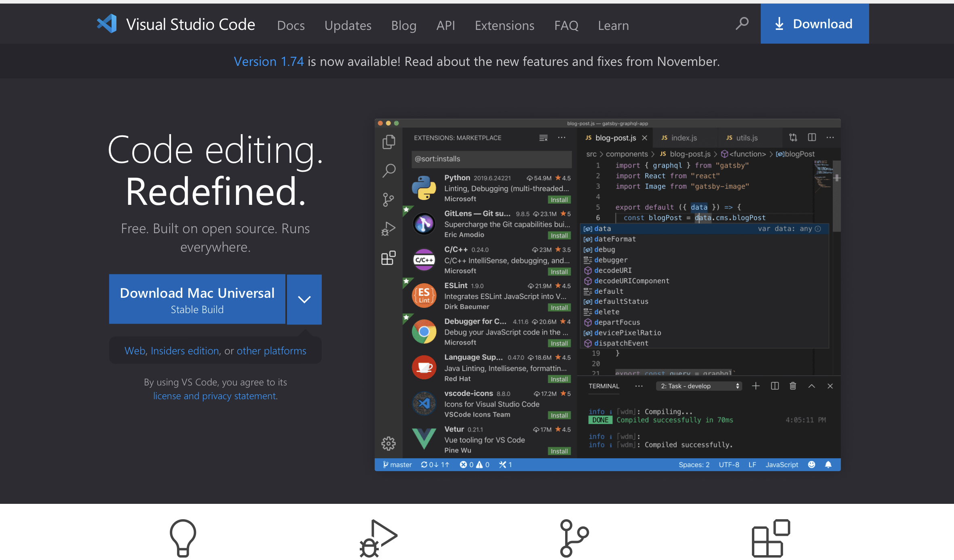
Task: Open the Extensions menu item in navbar
Action: (504, 25)
